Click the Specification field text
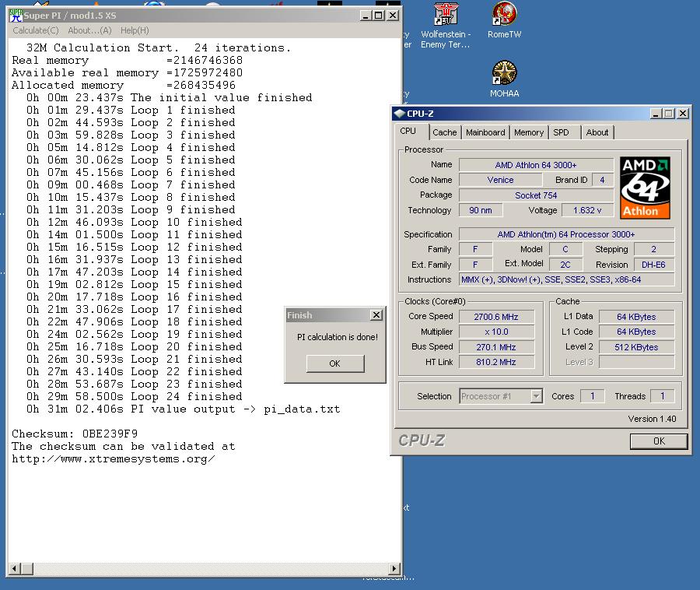The width and height of the screenshot is (700, 590). (566, 234)
